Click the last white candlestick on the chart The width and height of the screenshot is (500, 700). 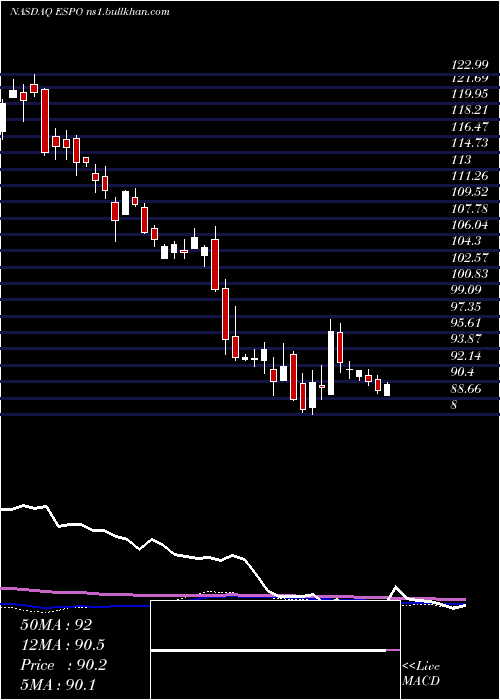click(387, 390)
